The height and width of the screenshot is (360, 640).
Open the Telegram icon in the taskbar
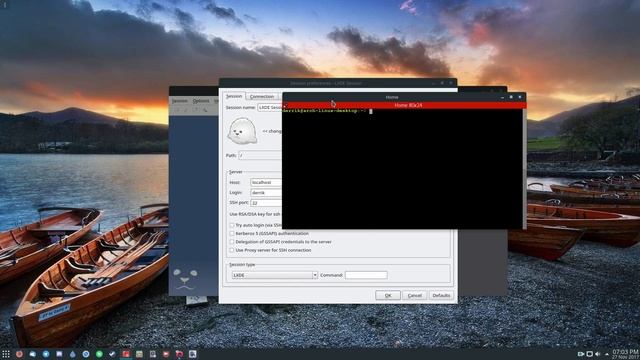[46, 354]
